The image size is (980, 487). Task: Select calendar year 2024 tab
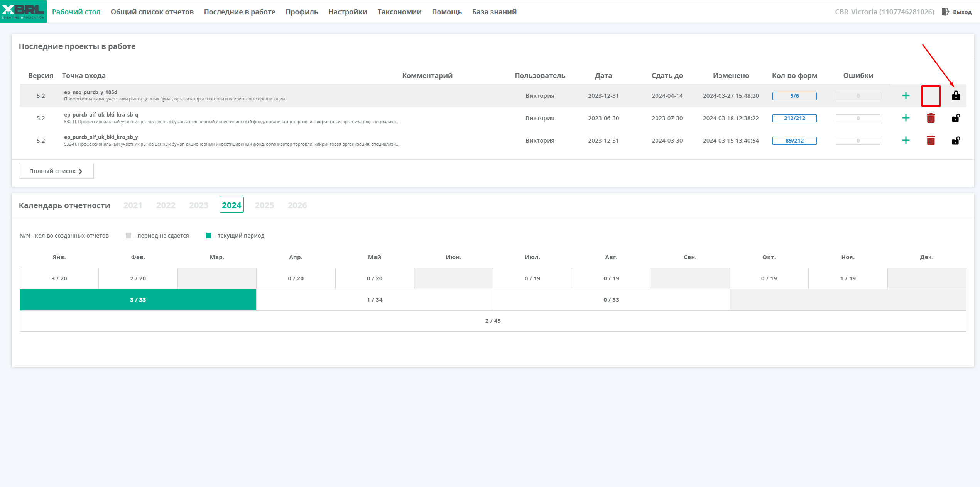click(231, 205)
